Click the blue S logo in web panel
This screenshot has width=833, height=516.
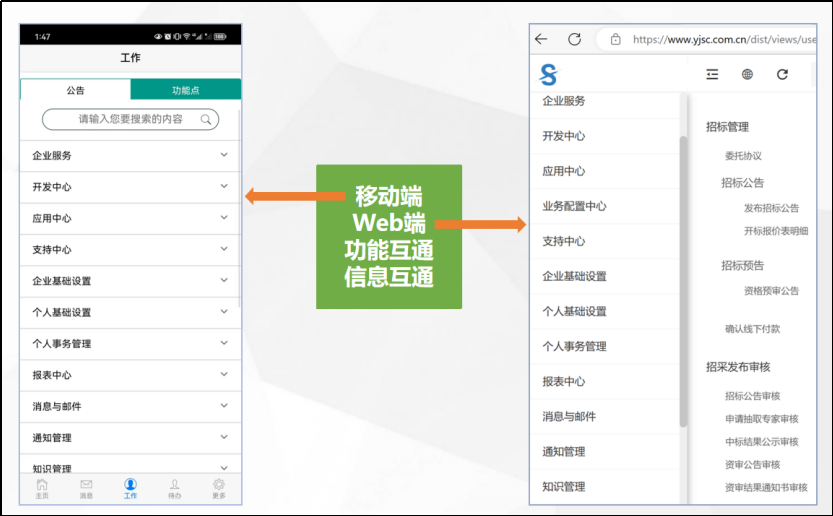[x=548, y=74]
